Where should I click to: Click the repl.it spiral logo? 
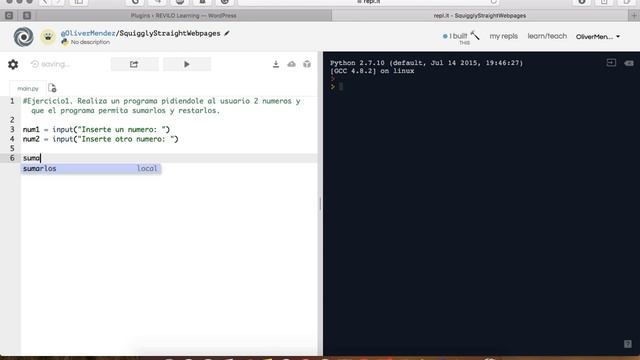[23, 37]
